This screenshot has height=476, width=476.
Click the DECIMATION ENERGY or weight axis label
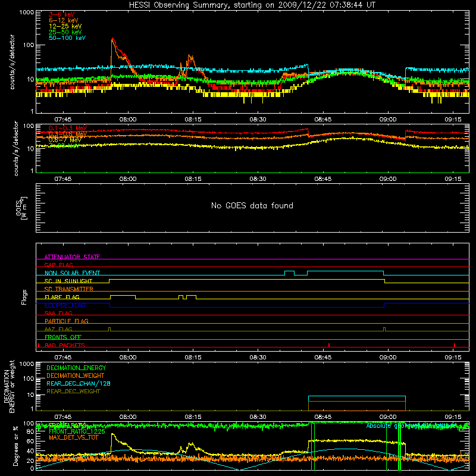tap(9, 387)
